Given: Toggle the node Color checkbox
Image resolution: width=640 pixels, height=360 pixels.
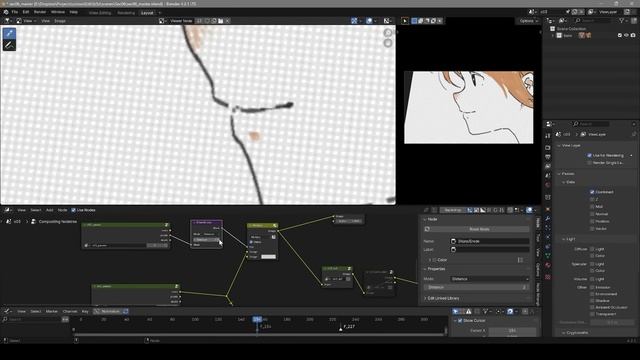Looking at the screenshot, I should (434, 260).
